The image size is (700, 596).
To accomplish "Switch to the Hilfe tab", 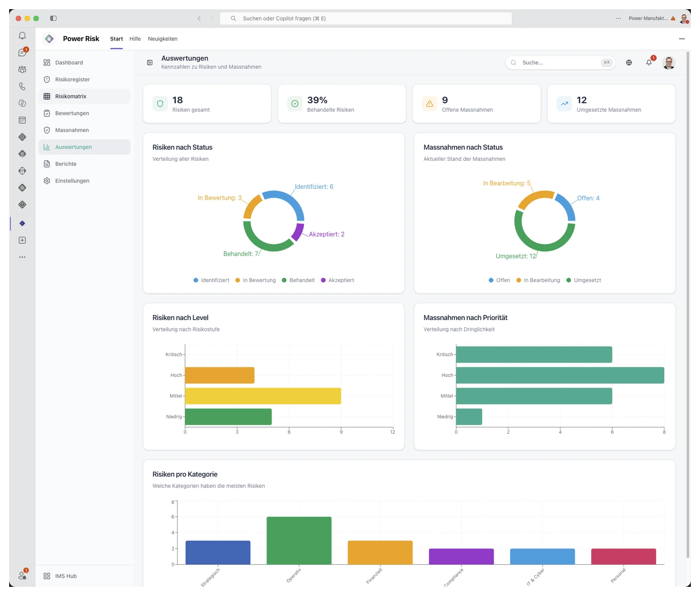I will [135, 39].
